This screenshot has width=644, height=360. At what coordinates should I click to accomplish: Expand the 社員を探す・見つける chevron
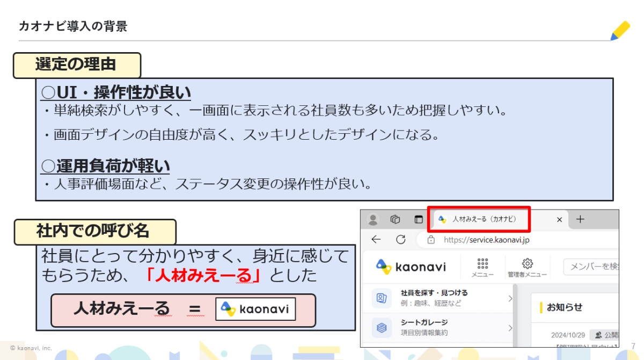coord(510,298)
